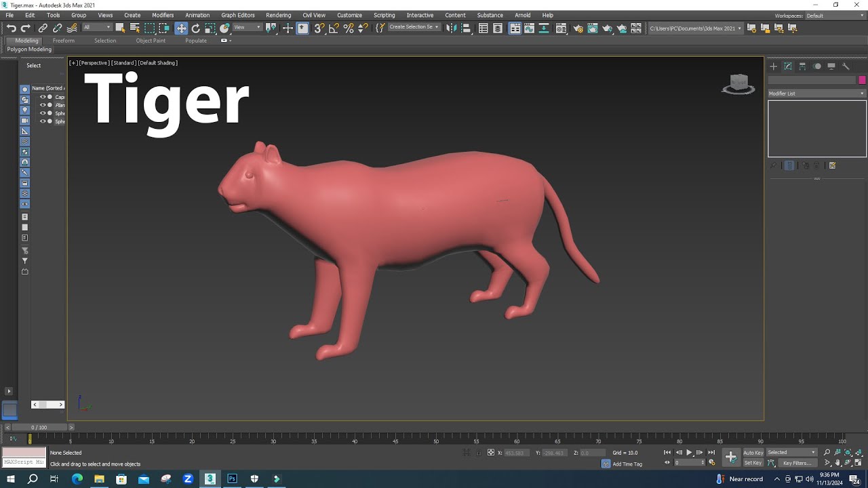Open the Modifiers menu
Viewport: 868px width, 488px height.
pos(163,15)
